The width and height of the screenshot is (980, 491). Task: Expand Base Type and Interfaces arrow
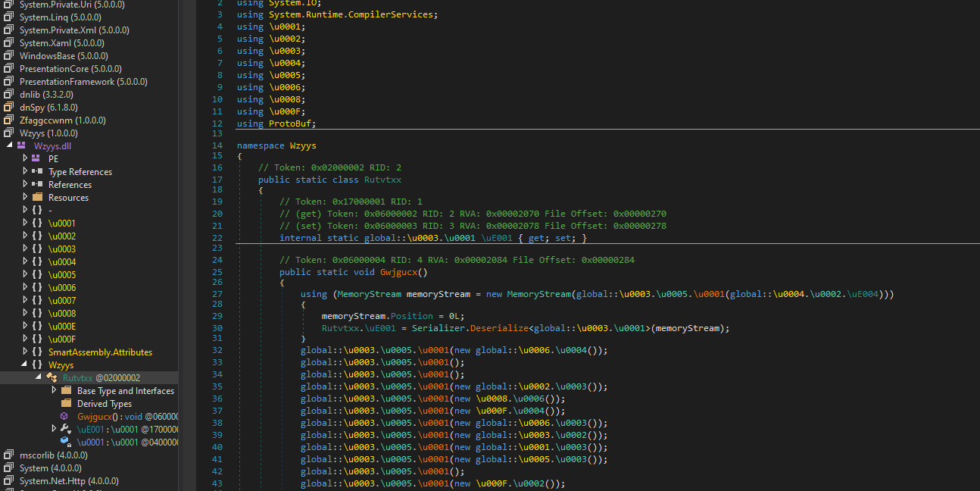pos(54,391)
